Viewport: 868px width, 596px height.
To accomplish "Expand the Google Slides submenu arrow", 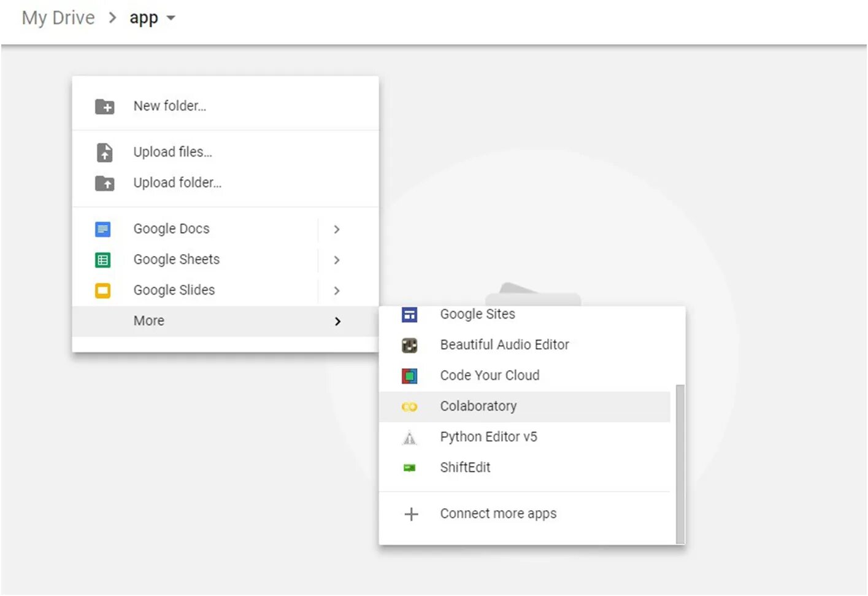I will 336,290.
